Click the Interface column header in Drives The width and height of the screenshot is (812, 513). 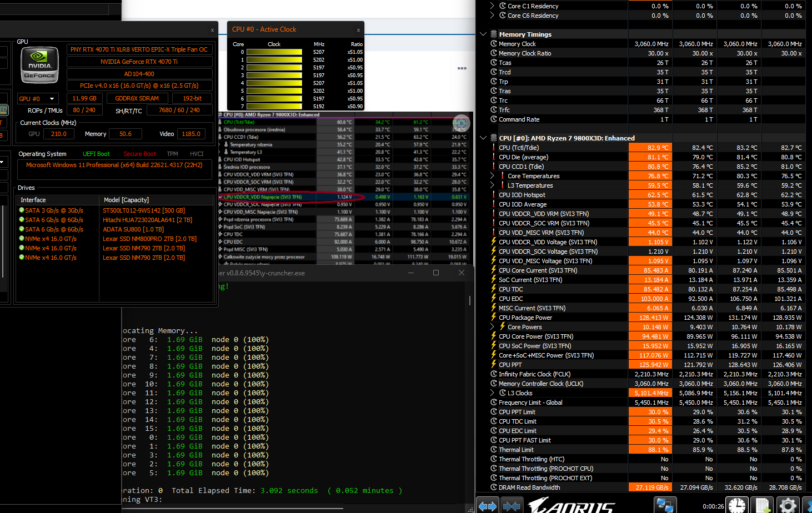[33, 200]
